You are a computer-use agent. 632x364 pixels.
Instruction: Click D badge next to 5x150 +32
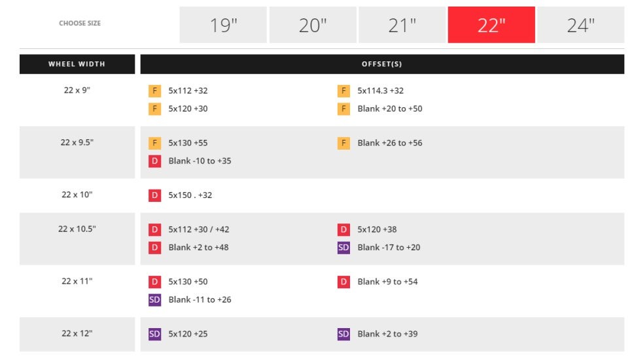[154, 195]
